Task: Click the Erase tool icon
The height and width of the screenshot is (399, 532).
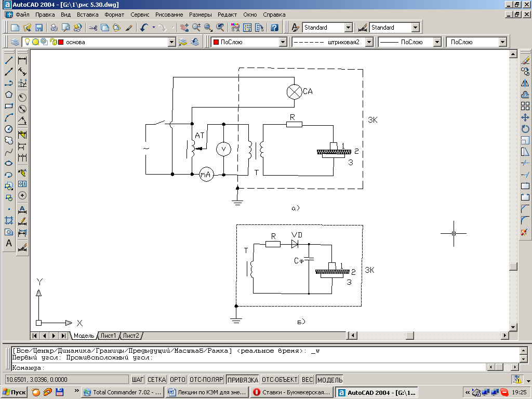Action: click(525, 60)
